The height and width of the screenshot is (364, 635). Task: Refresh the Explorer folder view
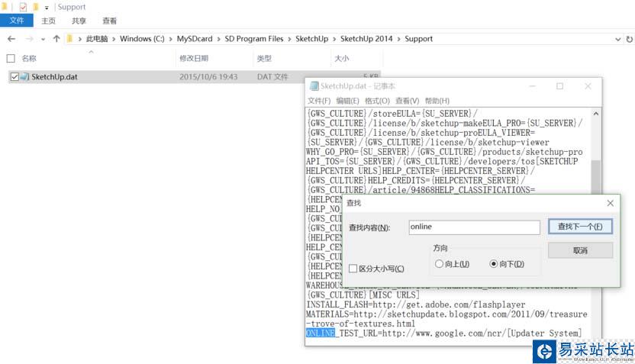tap(630, 39)
